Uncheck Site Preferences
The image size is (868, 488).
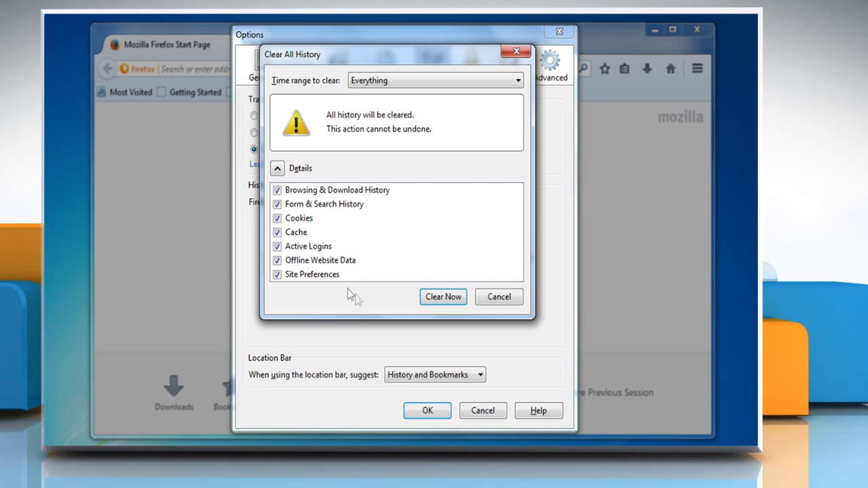point(277,274)
